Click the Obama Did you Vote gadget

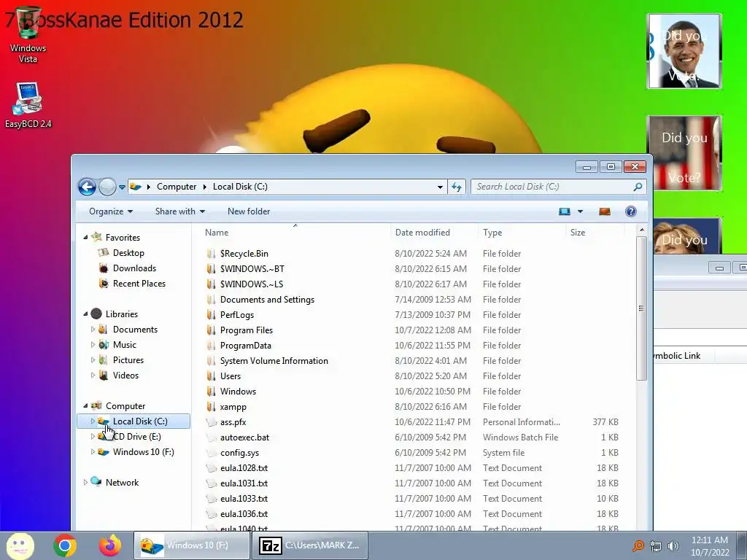tap(684, 52)
